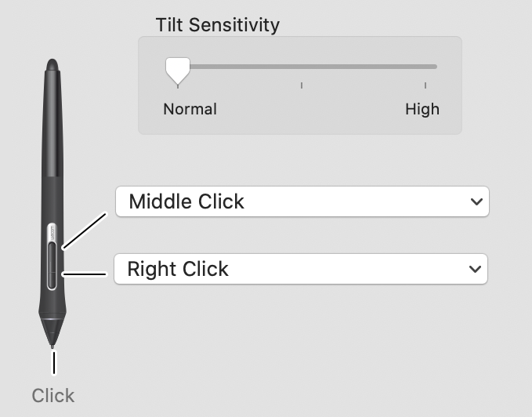Select the upper side switch on pen

[x=52, y=257]
